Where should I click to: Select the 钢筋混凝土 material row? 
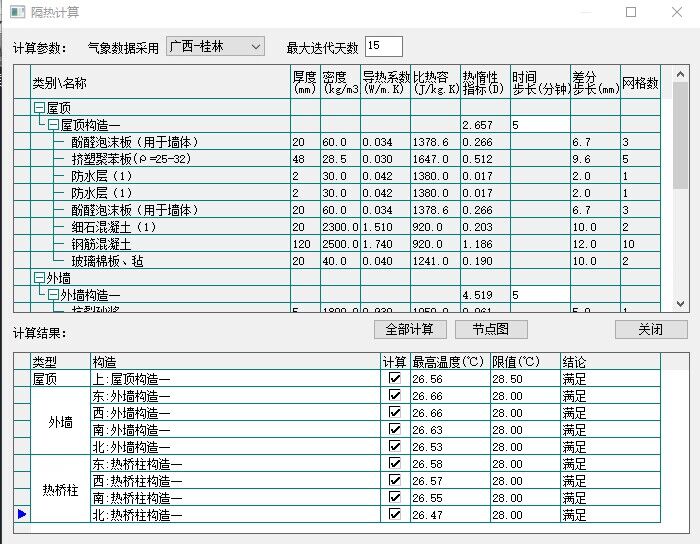[100, 244]
